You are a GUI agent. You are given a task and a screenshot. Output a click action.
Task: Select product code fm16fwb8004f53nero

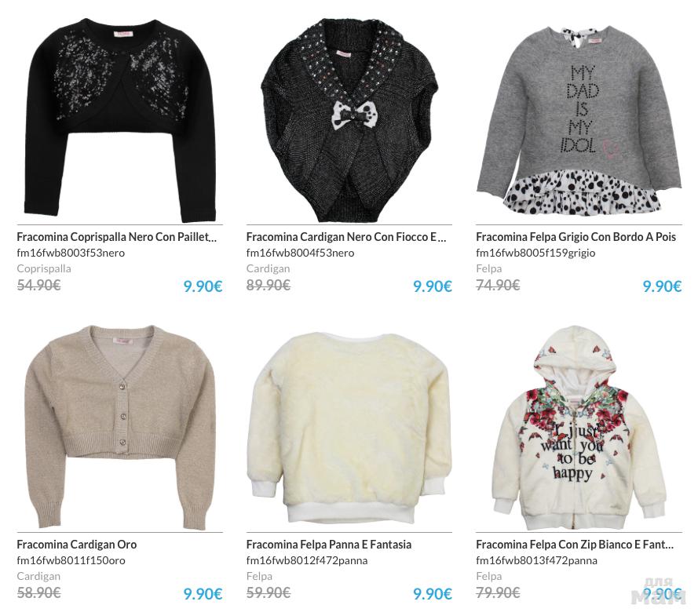300,253
